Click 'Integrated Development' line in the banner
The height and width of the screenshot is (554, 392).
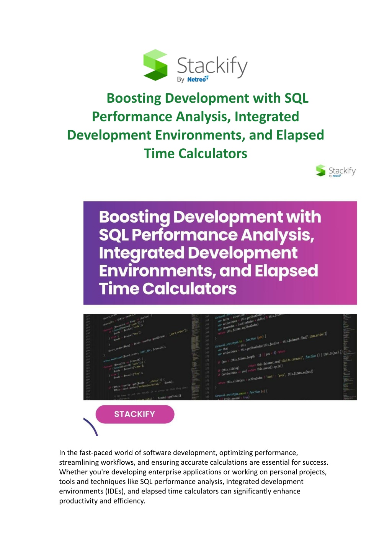tap(198, 253)
